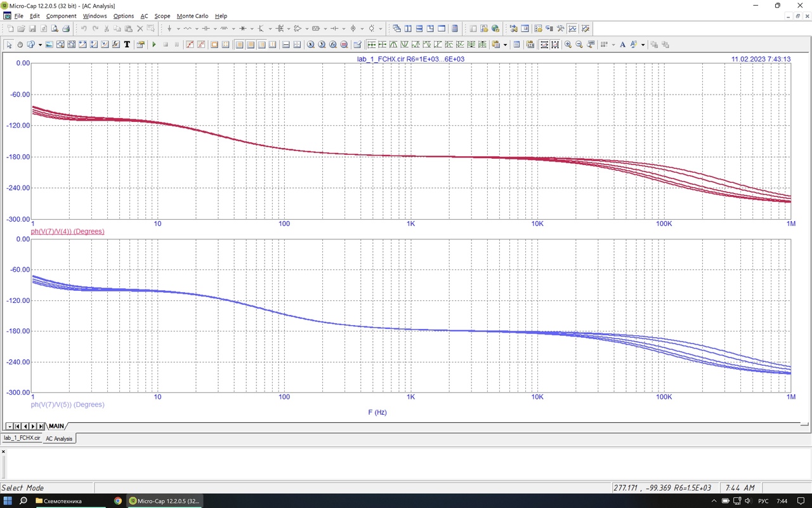Click the Open file folder icon
This screenshot has height=508, width=812.
tap(21, 29)
